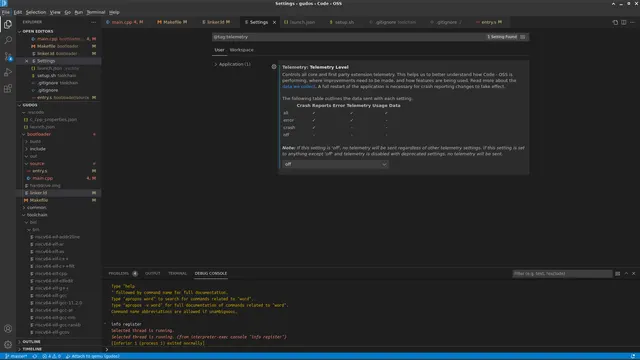640x360 pixels.
Task: Open the Terminal panel tab
Action: click(178, 273)
